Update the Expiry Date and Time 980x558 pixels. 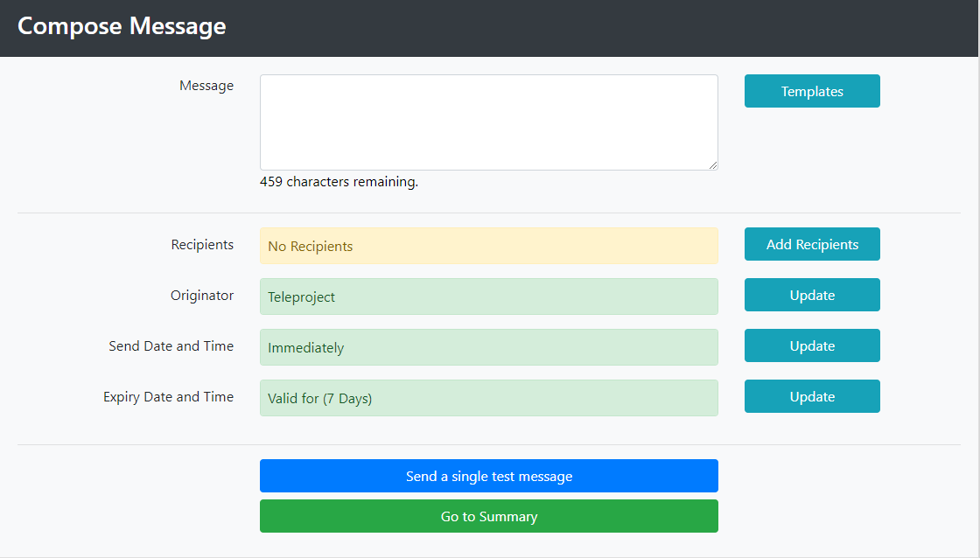(x=812, y=396)
